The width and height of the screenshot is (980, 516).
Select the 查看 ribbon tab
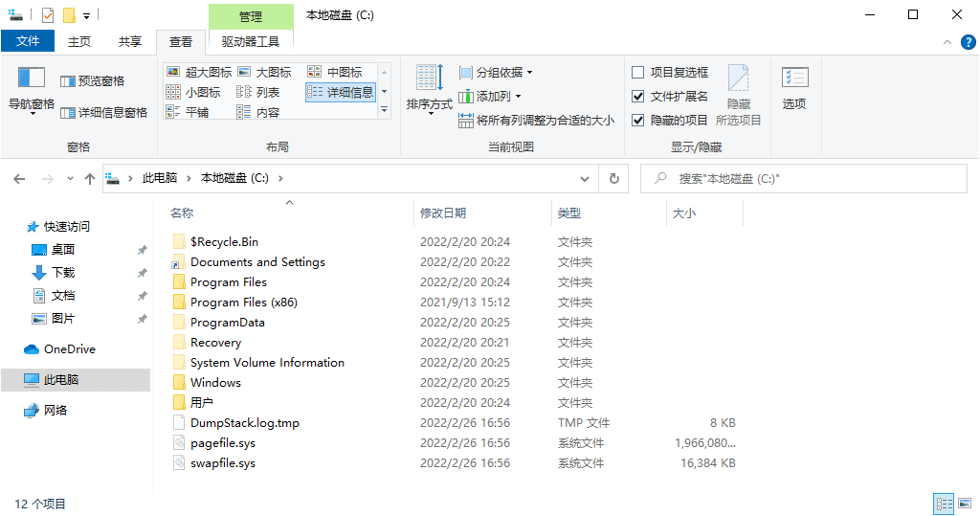tap(181, 41)
